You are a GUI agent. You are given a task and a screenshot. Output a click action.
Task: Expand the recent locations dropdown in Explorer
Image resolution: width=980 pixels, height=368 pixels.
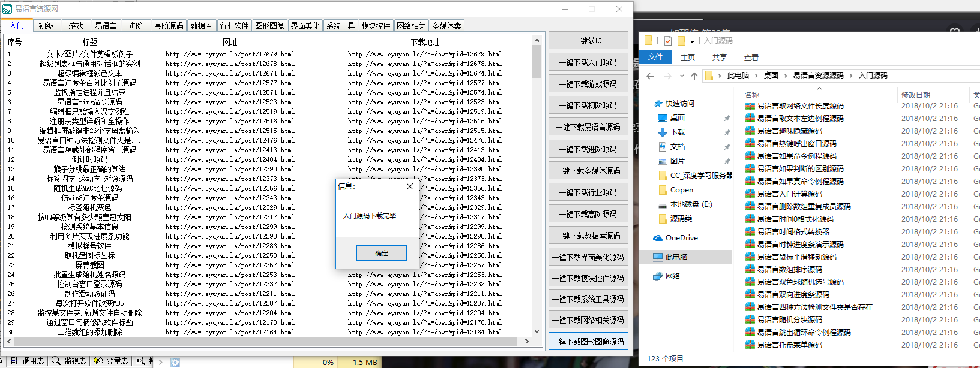click(x=682, y=76)
